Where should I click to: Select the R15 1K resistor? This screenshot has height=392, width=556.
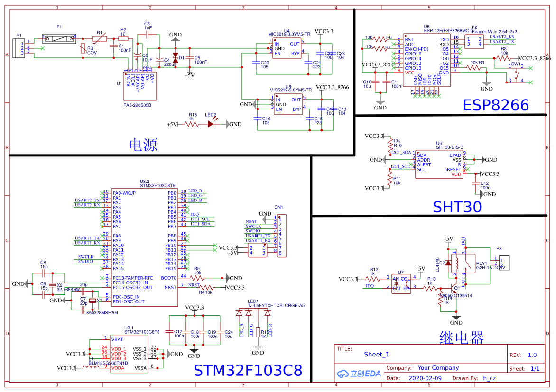pos(258,332)
